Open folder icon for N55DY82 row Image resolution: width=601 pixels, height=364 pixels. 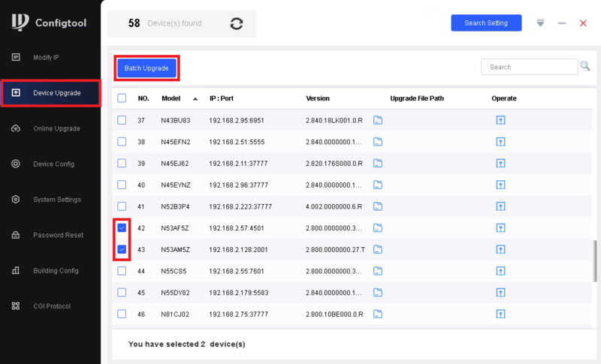(379, 292)
